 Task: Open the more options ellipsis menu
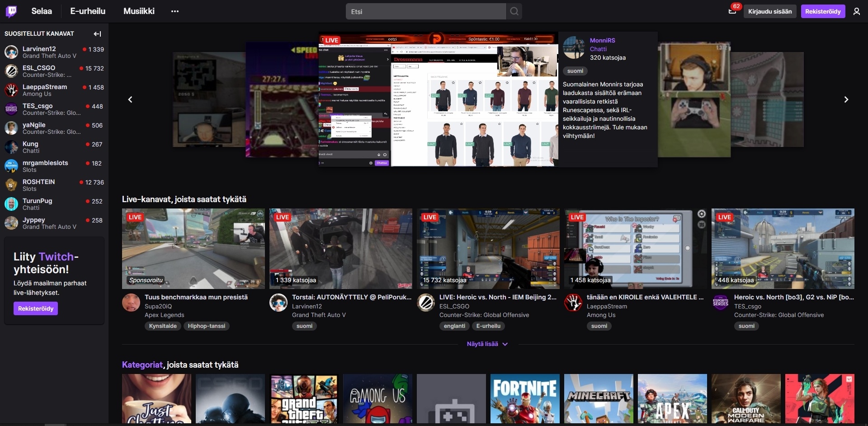(175, 11)
